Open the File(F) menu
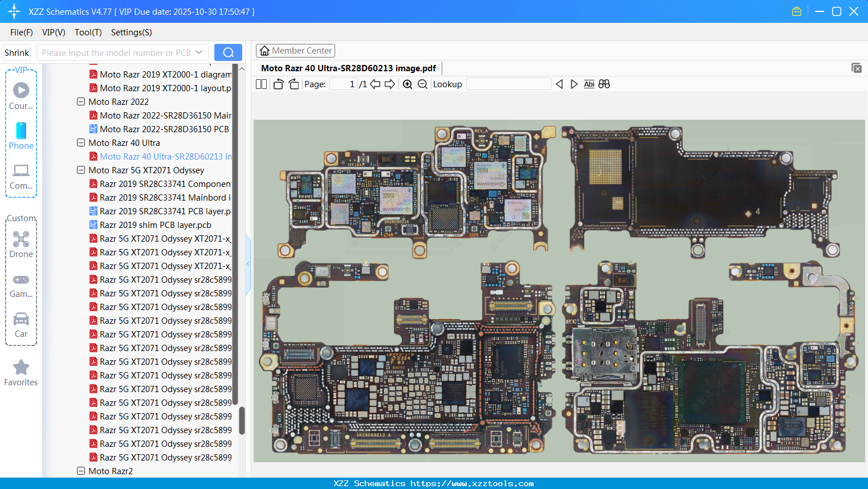This screenshot has width=868, height=489. click(x=22, y=32)
